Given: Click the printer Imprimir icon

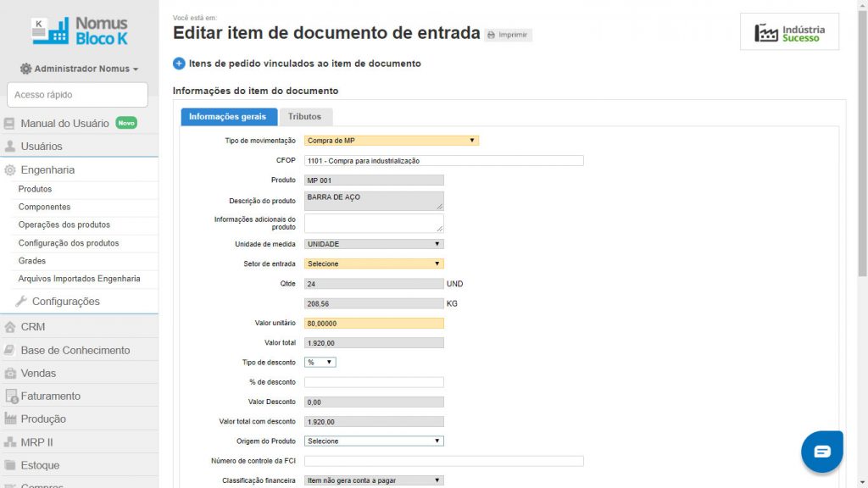Looking at the screenshot, I should point(491,35).
